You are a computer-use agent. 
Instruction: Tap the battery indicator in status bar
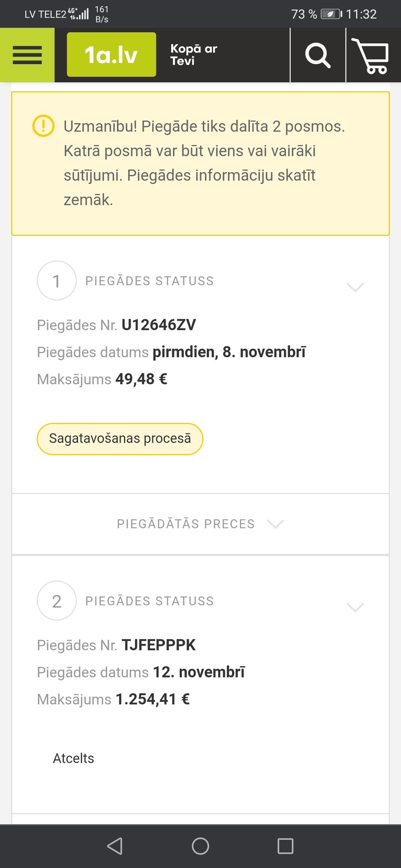tap(331, 14)
